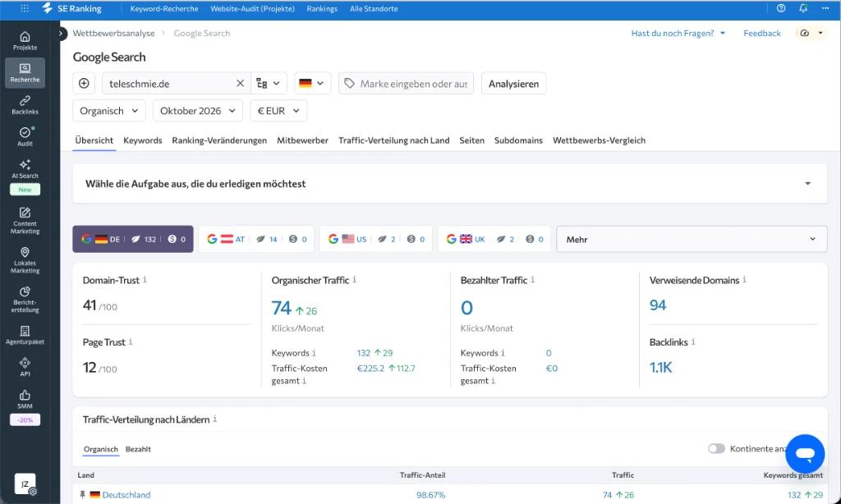The height and width of the screenshot is (504, 841).
Task: Open the chat support bubble
Action: coord(805,454)
